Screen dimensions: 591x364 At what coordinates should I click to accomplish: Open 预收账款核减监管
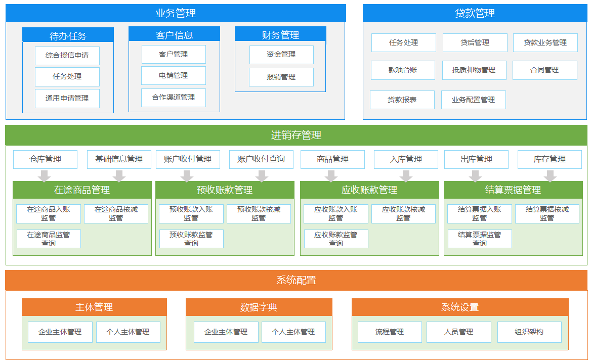259,214
